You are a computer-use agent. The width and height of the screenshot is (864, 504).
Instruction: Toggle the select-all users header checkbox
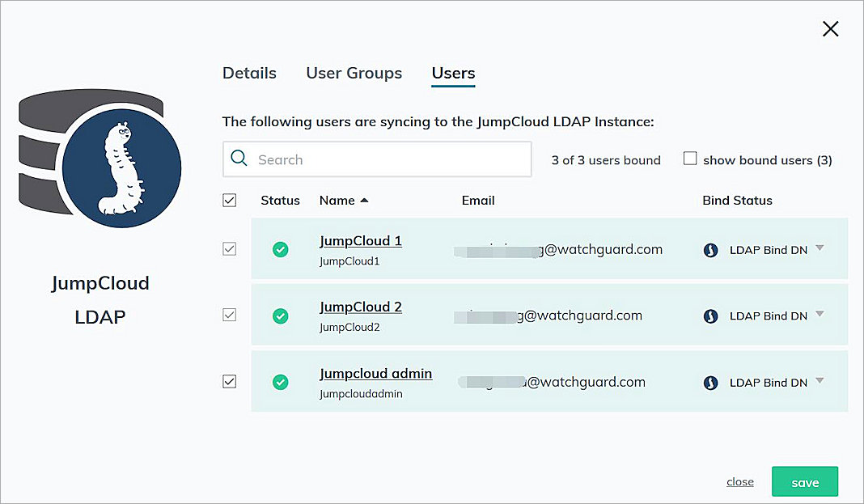click(230, 201)
